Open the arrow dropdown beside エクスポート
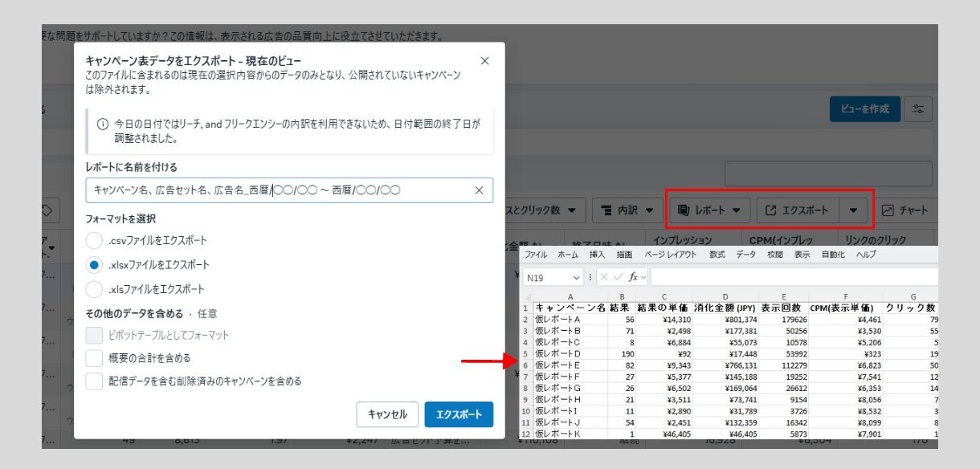The image size is (980, 469). click(x=852, y=210)
